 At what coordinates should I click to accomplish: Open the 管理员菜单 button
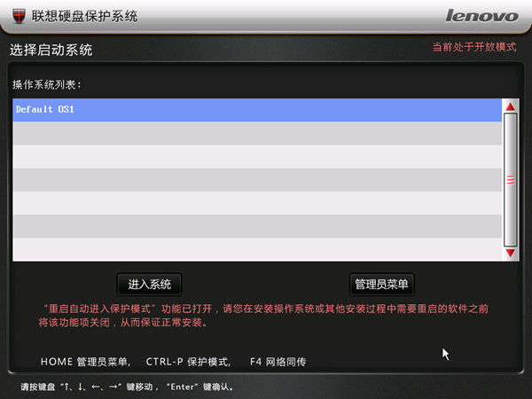tap(381, 285)
